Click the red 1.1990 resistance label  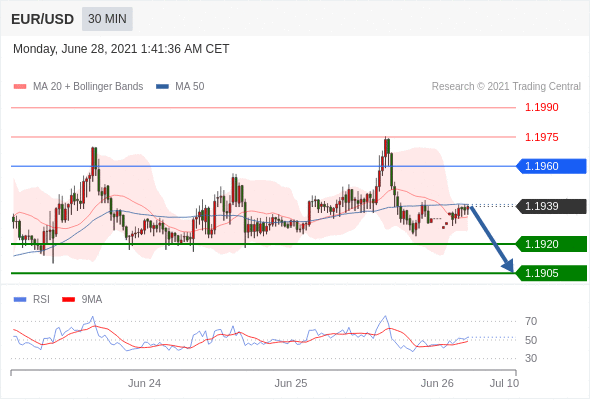(x=541, y=108)
